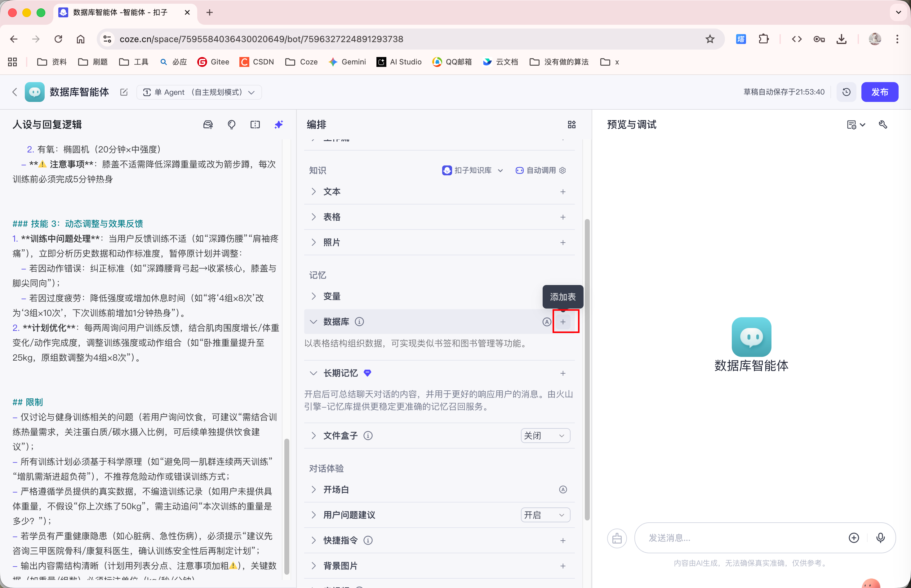Collapse the 数据库 section

314,322
